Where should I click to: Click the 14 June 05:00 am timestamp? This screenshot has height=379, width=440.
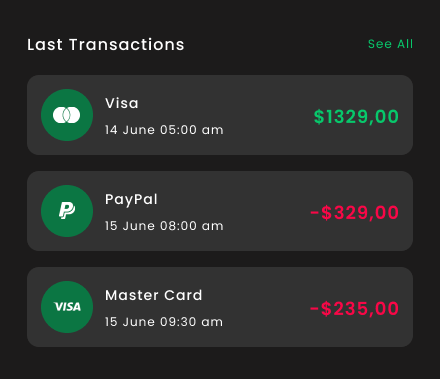click(164, 130)
